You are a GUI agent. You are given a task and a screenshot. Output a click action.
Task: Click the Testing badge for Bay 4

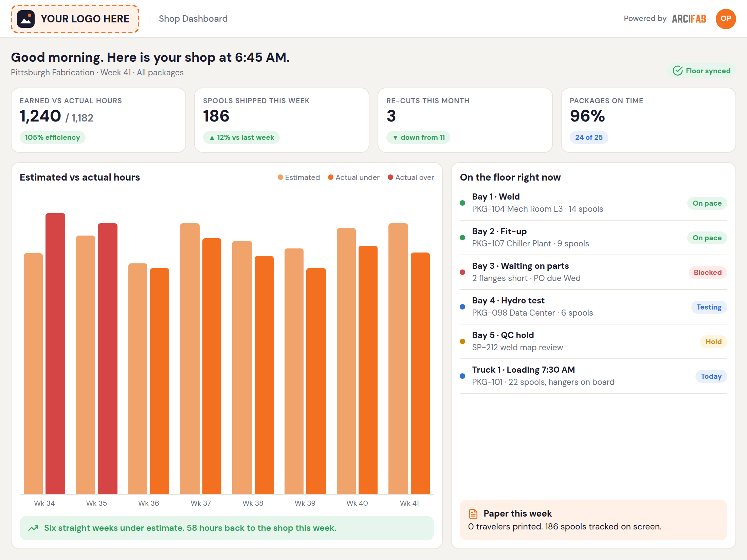tap(709, 307)
